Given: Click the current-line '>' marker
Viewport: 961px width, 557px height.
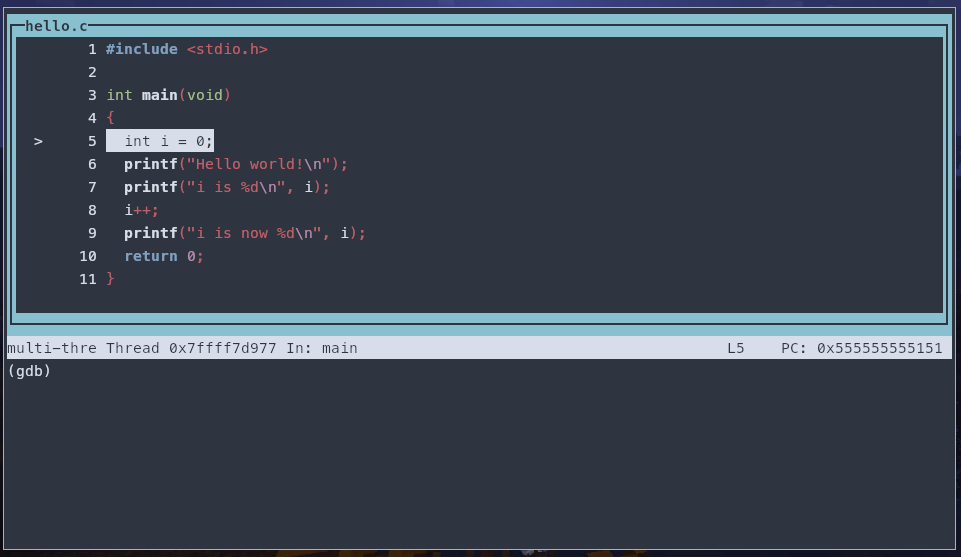Looking at the screenshot, I should tap(38, 142).
